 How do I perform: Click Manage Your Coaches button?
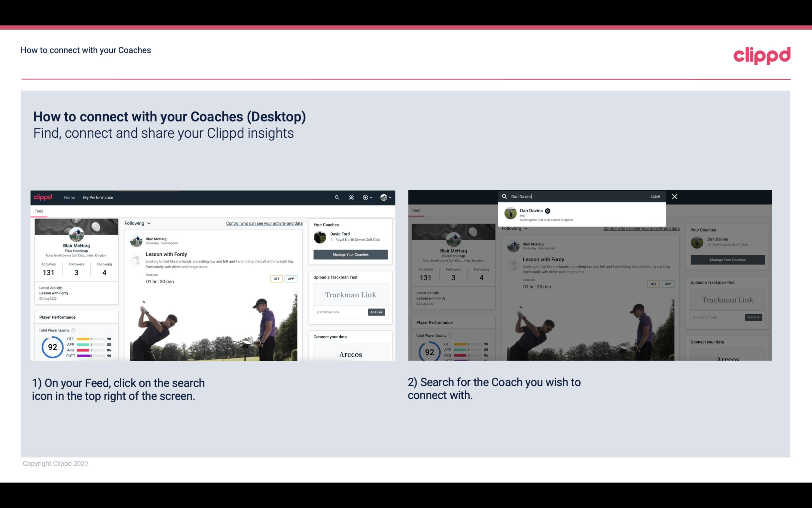pos(350,254)
